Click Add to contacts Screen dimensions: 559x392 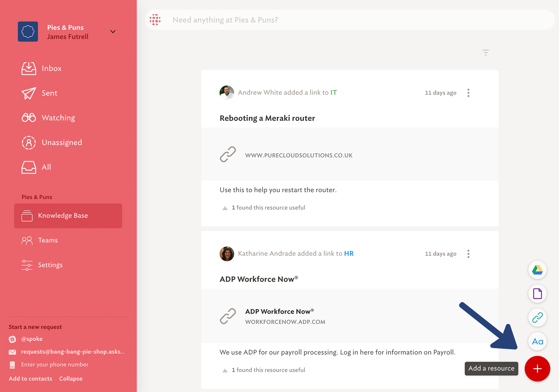[x=30, y=379]
